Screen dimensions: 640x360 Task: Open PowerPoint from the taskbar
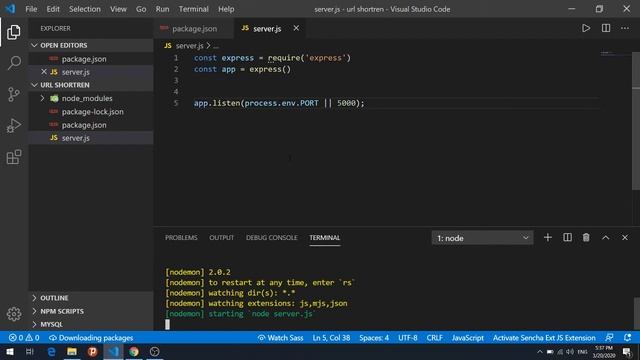point(93,351)
